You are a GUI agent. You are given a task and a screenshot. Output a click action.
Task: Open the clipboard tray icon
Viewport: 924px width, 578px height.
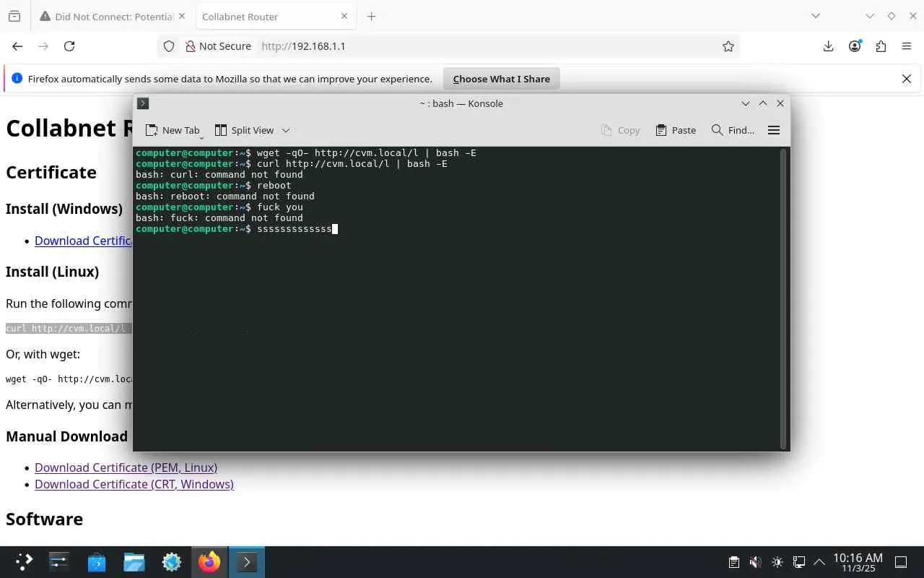(733, 562)
